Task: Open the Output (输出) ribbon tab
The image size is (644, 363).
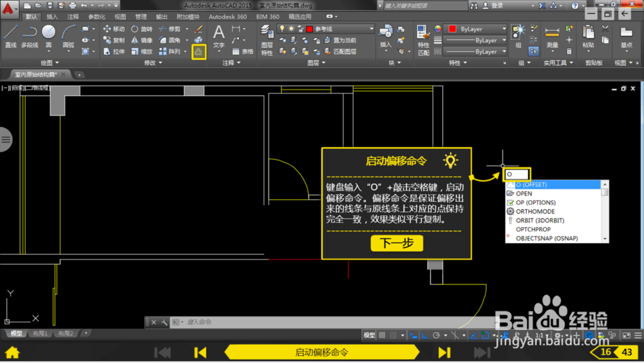Action: pos(162,17)
